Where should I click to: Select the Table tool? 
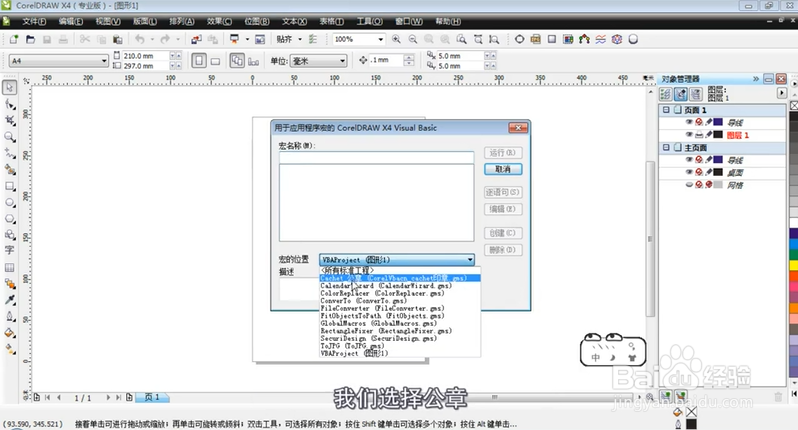10,267
